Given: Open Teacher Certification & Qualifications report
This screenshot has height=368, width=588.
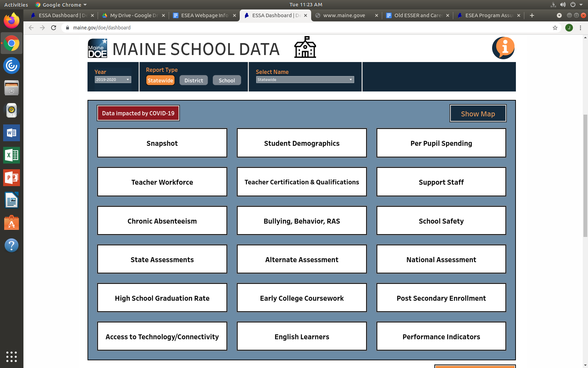Looking at the screenshot, I should tap(302, 182).
